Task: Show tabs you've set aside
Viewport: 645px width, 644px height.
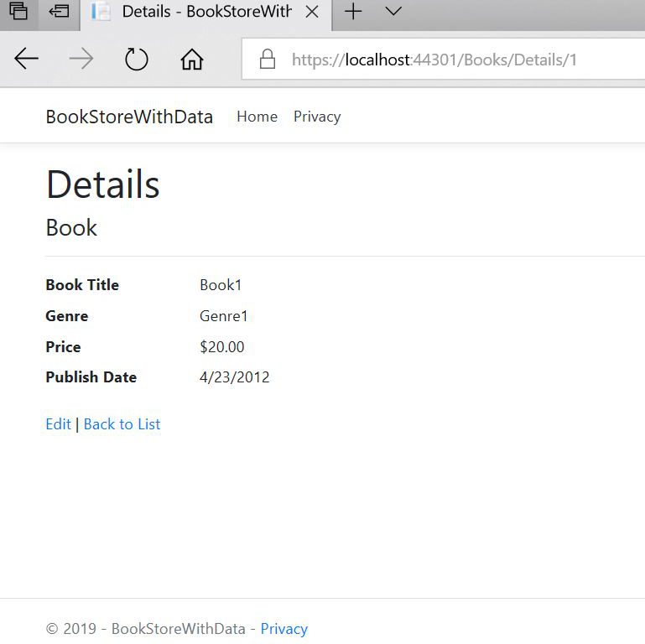Action: pyautogui.click(x=18, y=12)
